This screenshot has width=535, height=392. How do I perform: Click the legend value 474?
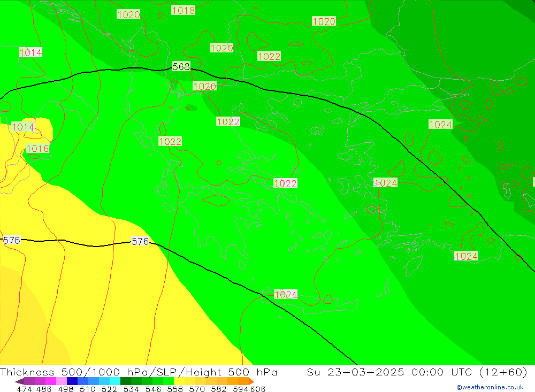(24, 389)
